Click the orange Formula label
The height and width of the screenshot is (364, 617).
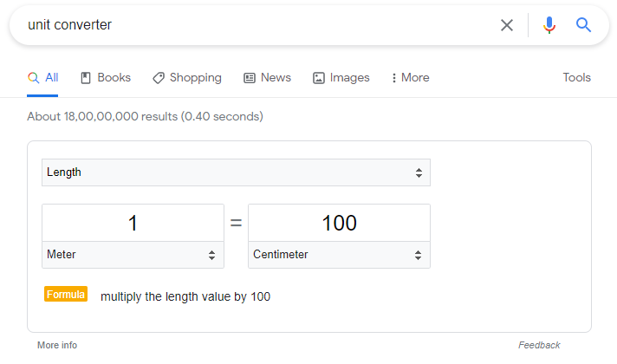[x=66, y=295]
